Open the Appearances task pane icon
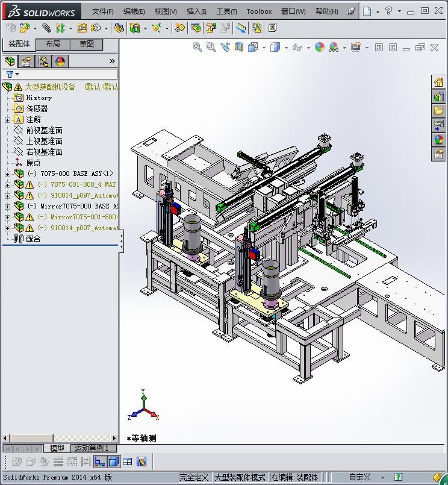 pyautogui.click(x=438, y=140)
